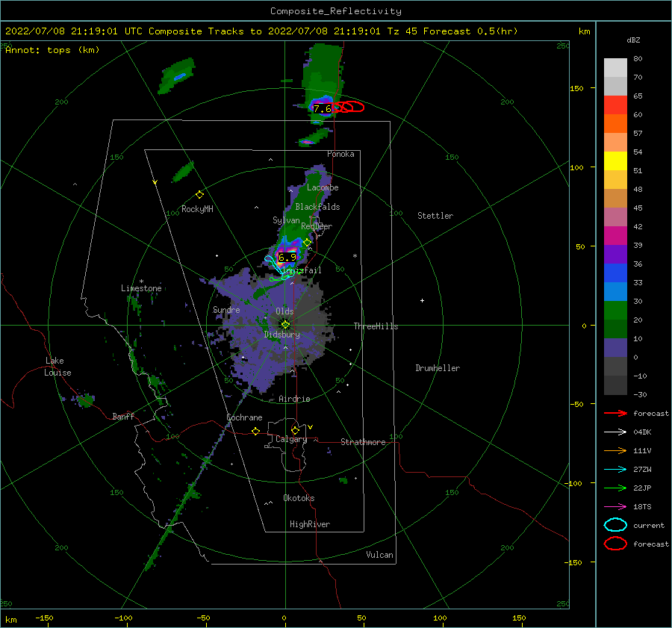672x628 pixels.
Task: Click the Limestone label
Action: (141, 288)
